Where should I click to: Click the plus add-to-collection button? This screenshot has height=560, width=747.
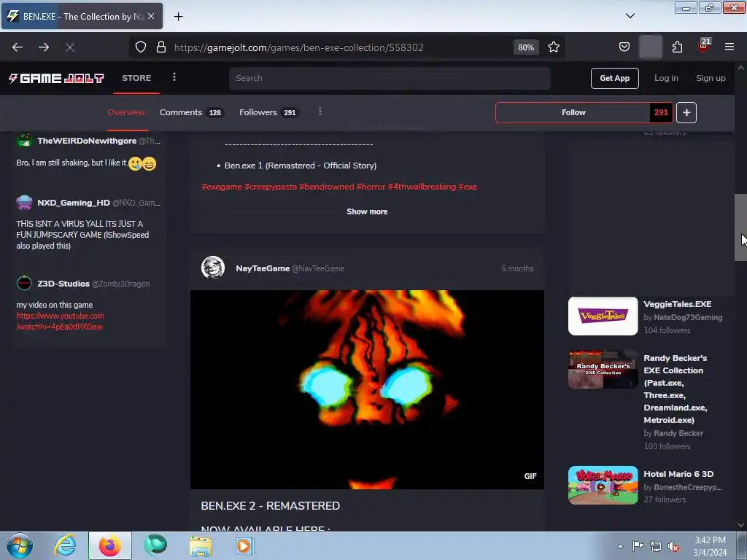pos(686,112)
